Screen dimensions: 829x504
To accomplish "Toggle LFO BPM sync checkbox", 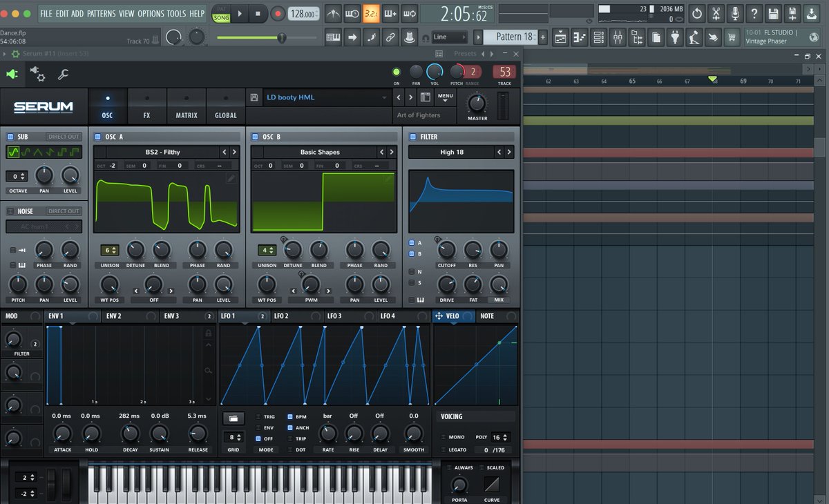I will [x=289, y=417].
